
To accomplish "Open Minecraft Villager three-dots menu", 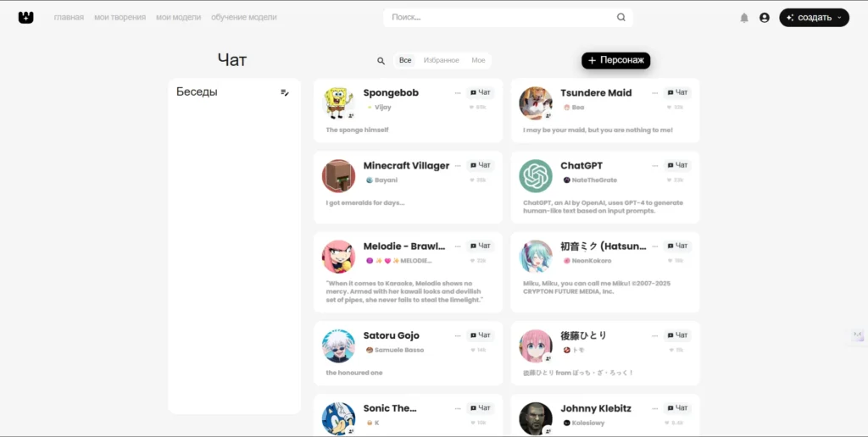I will pyautogui.click(x=458, y=165).
